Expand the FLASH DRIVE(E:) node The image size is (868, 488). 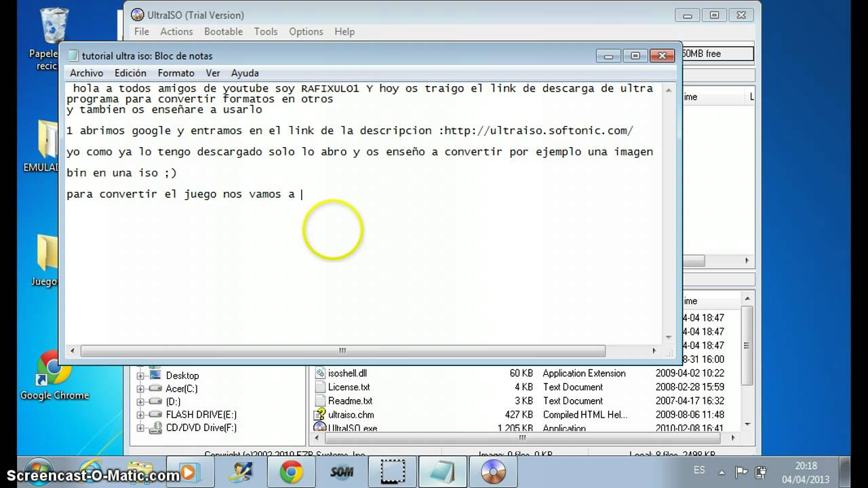140,415
